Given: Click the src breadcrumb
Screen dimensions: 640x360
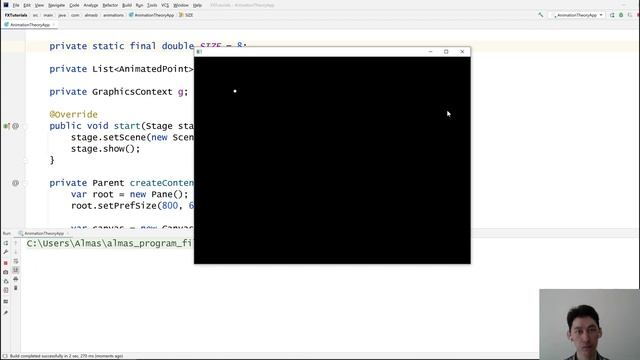Looking at the screenshot, I should pyautogui.click(x=35, y=15).
